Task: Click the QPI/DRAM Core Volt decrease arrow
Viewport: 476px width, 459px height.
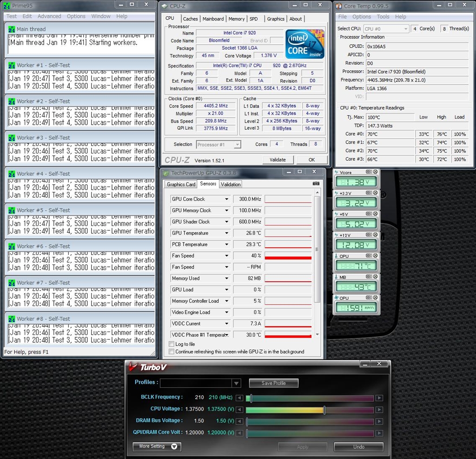Action: (x=239, y=433)
